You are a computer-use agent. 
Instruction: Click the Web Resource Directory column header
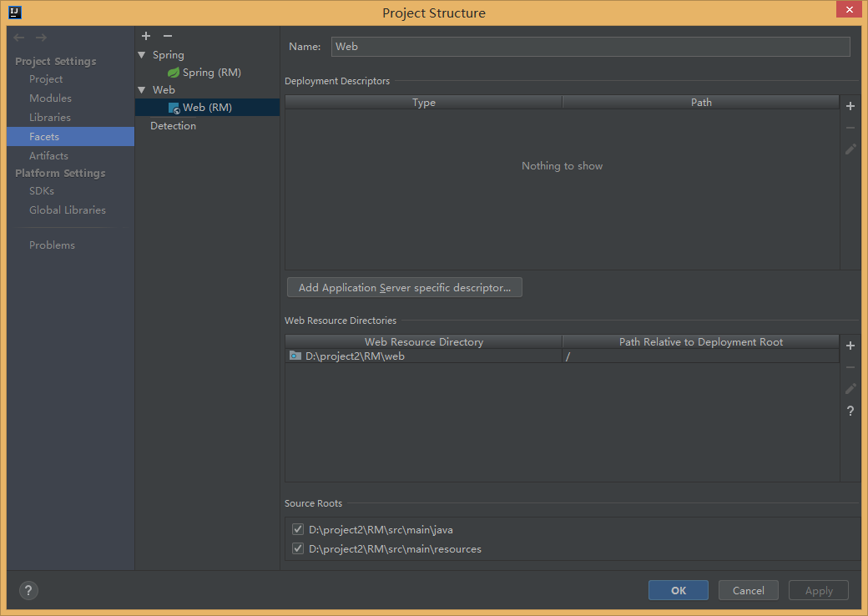click(x=424, y=342)
